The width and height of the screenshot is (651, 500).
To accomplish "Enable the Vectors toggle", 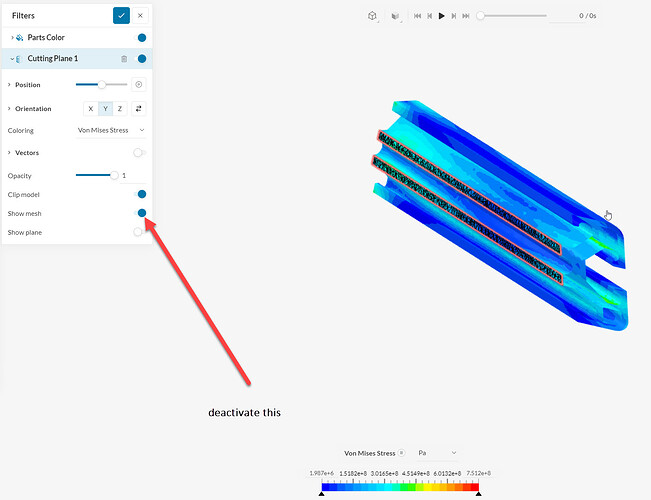I will click(x=139, y=153).
